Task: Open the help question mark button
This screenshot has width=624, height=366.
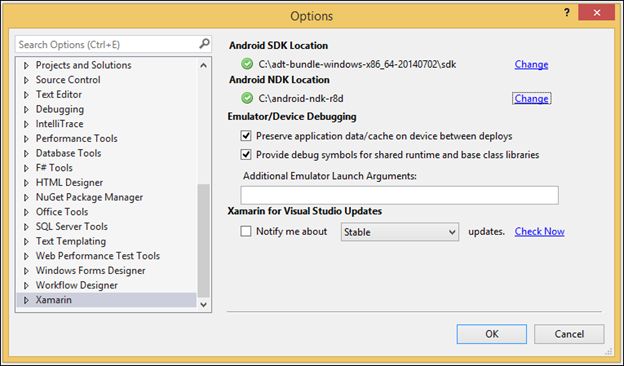Action: coord(567,13)
